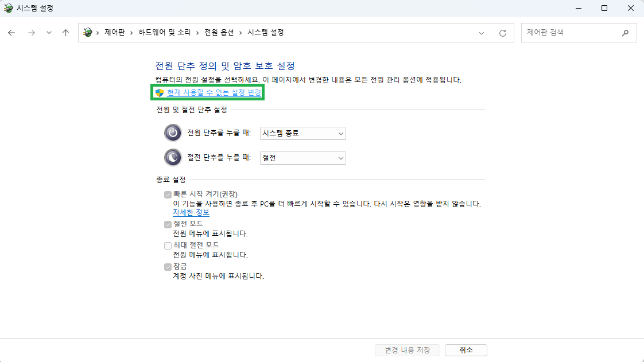The height and width of the screenshot is (362, 644).
Task: Click the search magnifier icon
Action: pyautogui.click(x=625, y=33)
